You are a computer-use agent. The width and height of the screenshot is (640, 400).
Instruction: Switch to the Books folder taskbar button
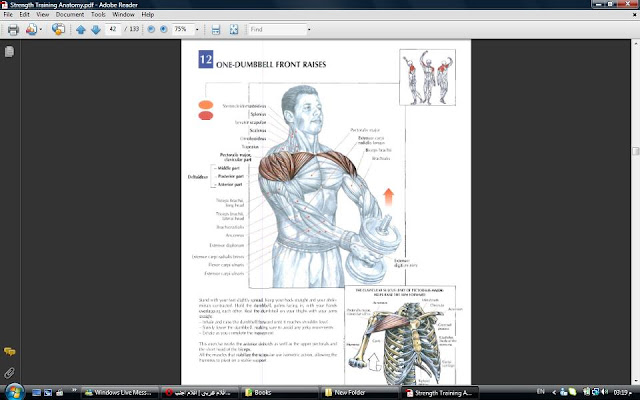[279, 393]
